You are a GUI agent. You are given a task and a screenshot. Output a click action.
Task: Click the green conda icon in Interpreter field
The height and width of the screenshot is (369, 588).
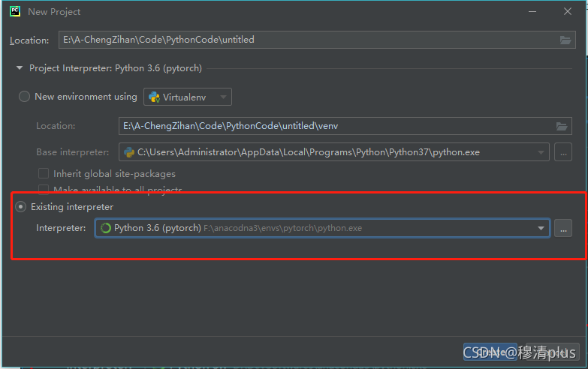(106, 228)
